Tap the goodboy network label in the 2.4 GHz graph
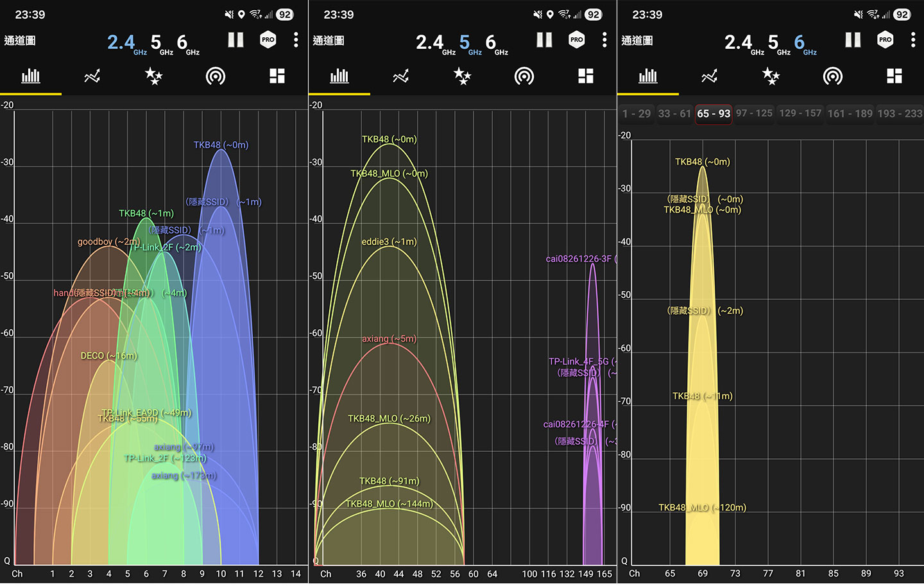The image size is (924, 586). click(x=108, y=242)
